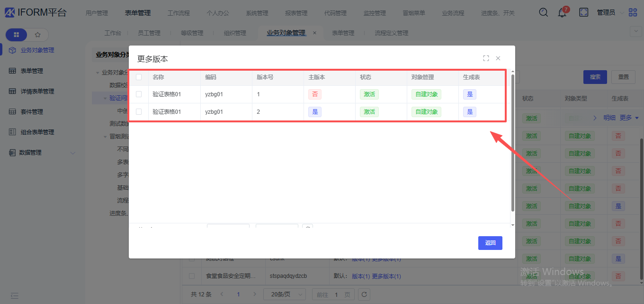Open the 工作流程 top menu
Viewport: 644px width, 304px height.
[179, 13]
